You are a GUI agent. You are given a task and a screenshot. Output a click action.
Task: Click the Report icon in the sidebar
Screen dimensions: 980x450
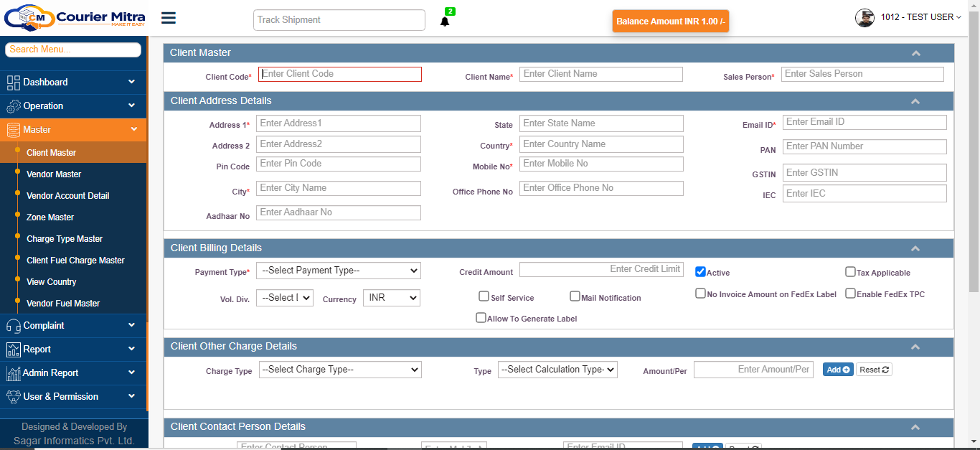[x=13, y=350]
